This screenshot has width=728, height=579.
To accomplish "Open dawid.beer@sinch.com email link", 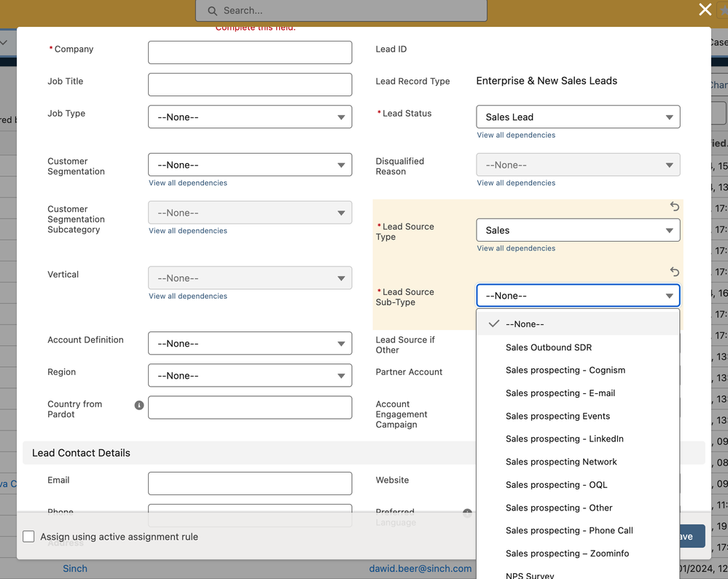I will (420, 569).
